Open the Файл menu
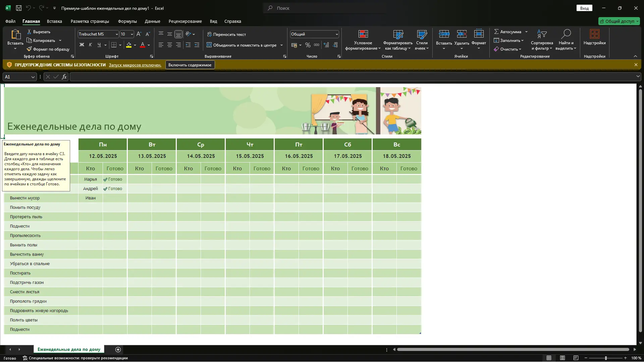 10,21
